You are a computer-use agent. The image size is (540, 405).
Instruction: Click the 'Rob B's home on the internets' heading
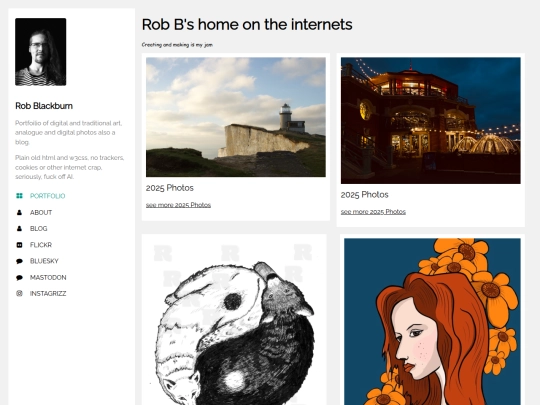coord(247,25)
